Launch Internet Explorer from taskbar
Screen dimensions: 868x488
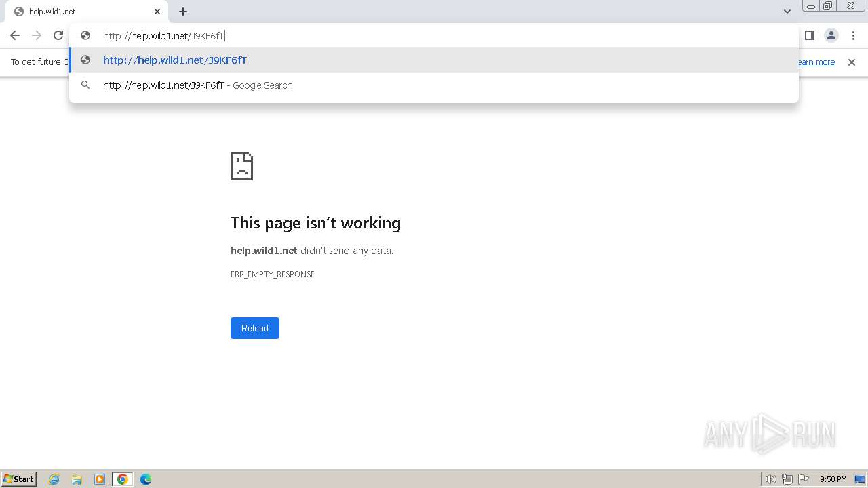[54, 479]
